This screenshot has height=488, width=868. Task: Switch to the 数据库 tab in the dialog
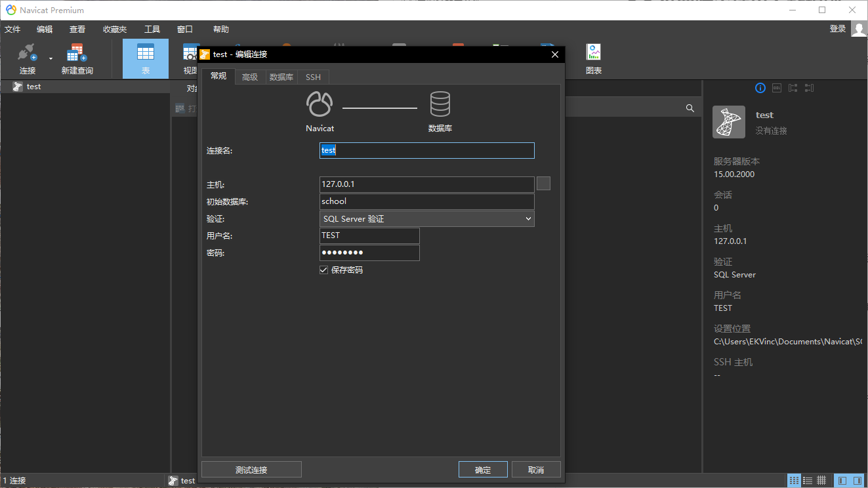(281, 77)
